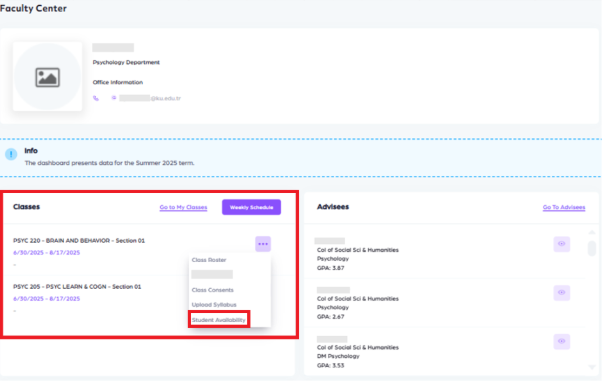Click the ku.edu.tr email address

click(150, 98)
